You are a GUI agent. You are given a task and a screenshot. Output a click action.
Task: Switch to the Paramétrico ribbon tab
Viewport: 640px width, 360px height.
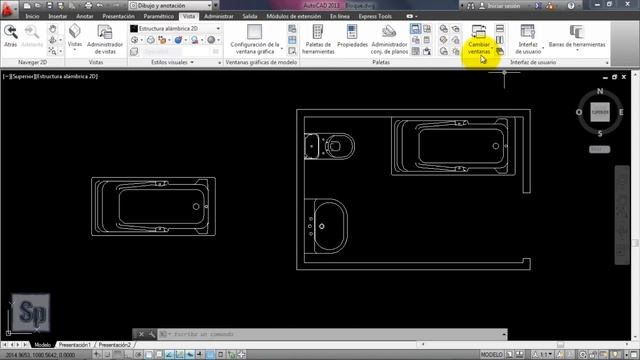pyautogui.click(x=158, y=16)
